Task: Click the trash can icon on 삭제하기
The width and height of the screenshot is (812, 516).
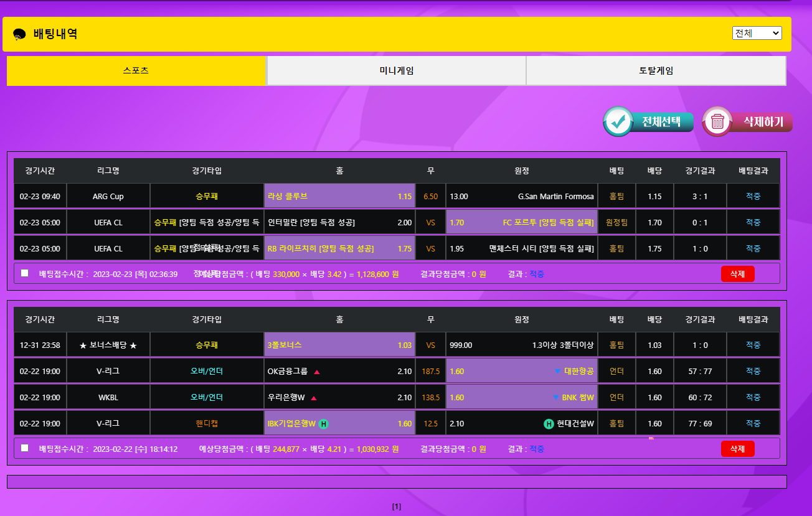Action: click(x=718, y=122)
